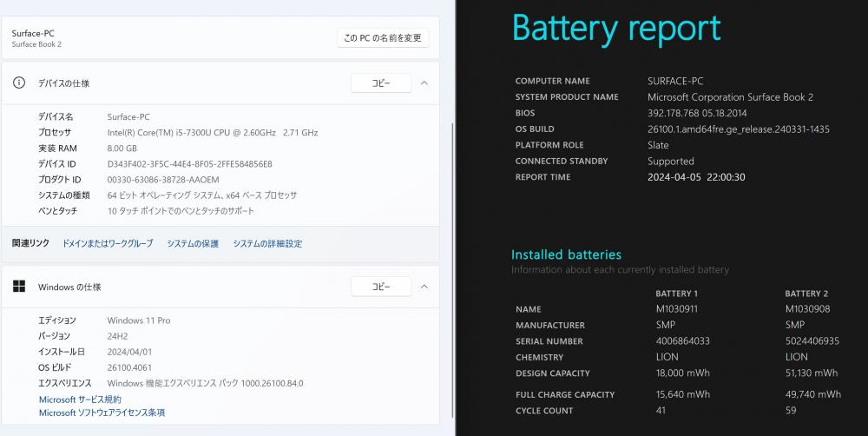The width and height of the screenshot is (868, 436).
Task: Select the system type 64-bit value text
Action: tap(202, 195)
